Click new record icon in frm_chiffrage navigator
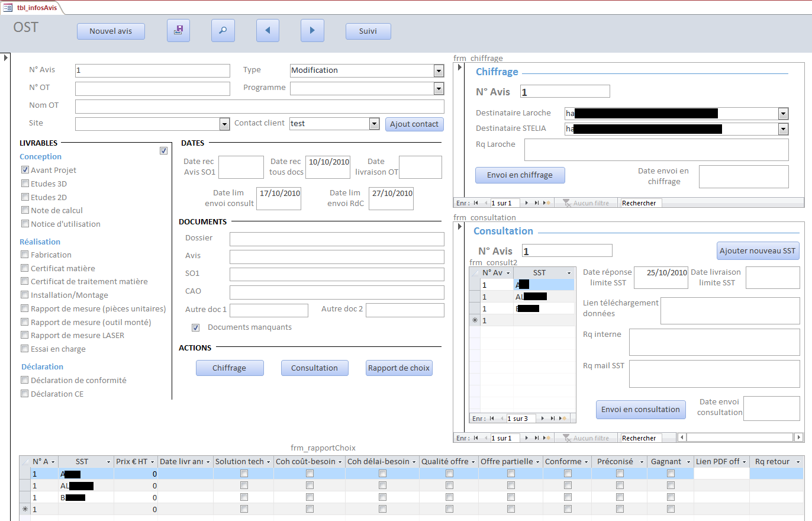The width and height of the screenshot is (812, 521). tap(547, 203)
